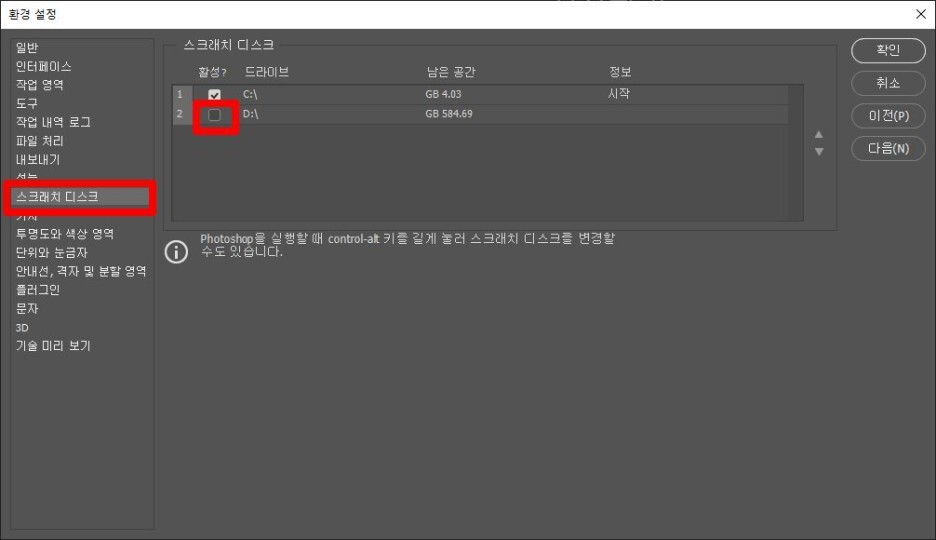
Task: Click the 활성? column header
Action: coord(213,73)
